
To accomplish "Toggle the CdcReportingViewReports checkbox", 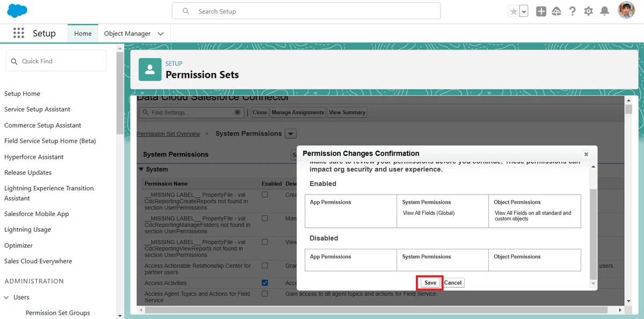I will tap(265, 242).
